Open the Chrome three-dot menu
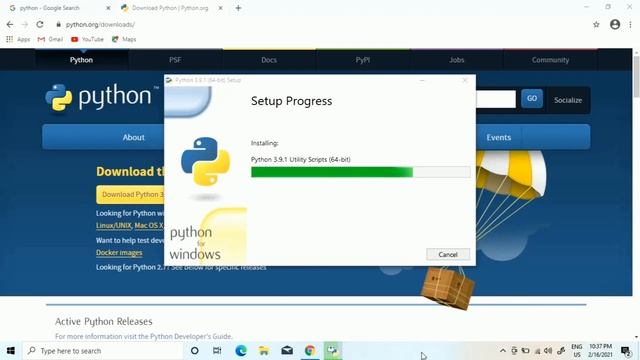The height and width of the screenshot is (360, 640). click(x=630, y=24)
